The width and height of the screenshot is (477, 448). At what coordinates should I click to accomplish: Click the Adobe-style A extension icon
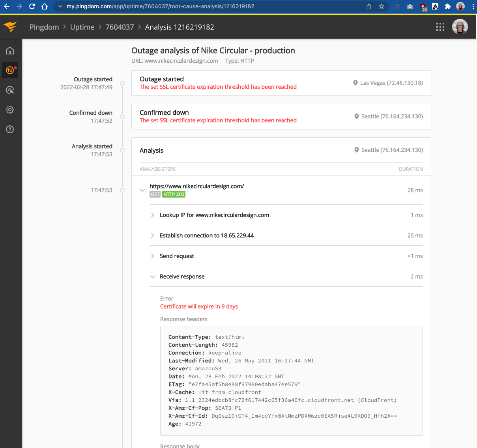pyautogui.click(x=436, y=6)
